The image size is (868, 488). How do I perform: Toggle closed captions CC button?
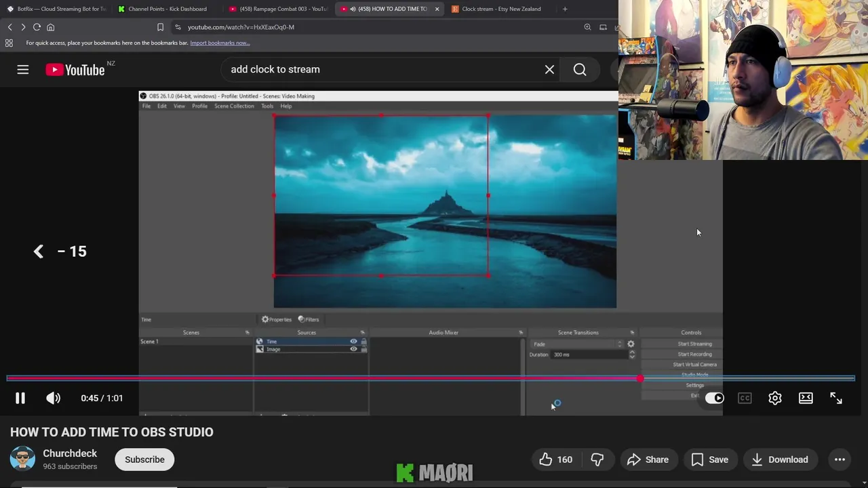(x=745, y=399)
